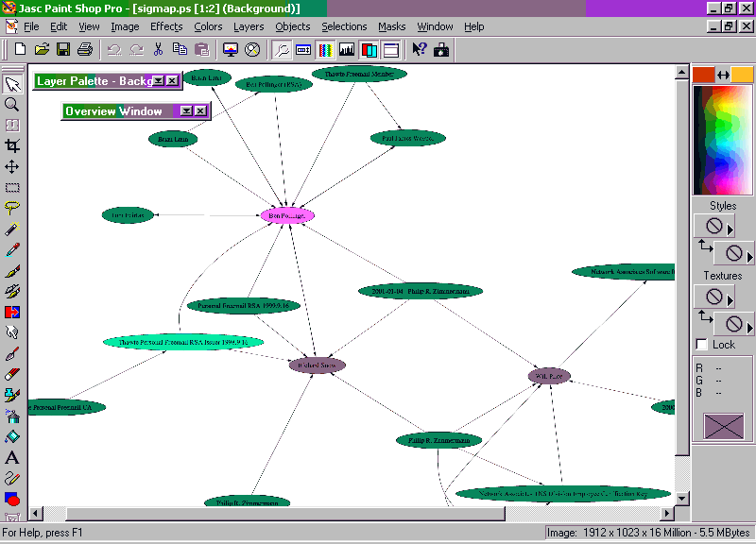Image resolution: width=756 pixels, height=544 pixels.
Task: Click the Save floppy disk icon
Action: point(63,49)
